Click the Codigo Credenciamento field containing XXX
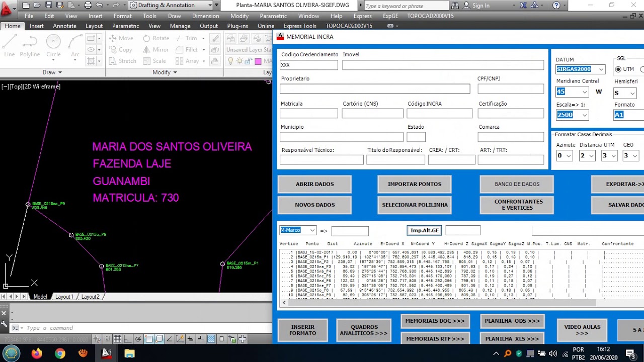 309,65
